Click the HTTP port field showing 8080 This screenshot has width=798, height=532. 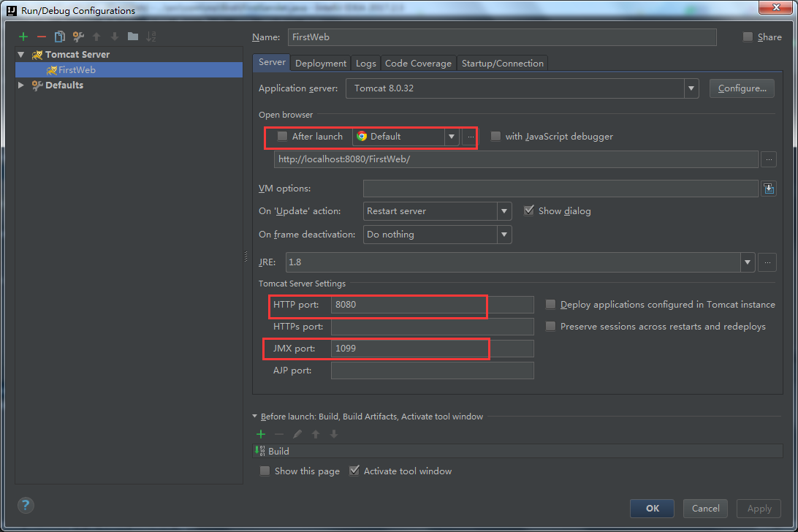[433, 305]
